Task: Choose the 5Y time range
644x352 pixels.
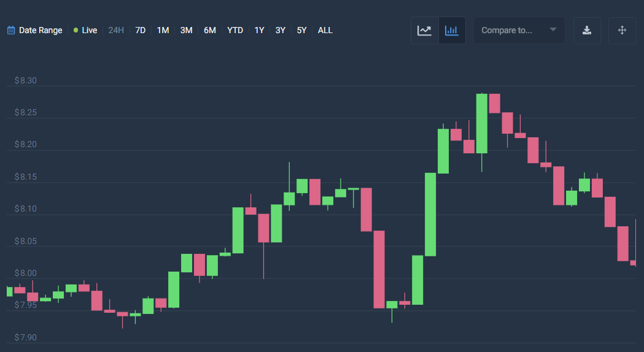Action: click(x=301, y=30)
